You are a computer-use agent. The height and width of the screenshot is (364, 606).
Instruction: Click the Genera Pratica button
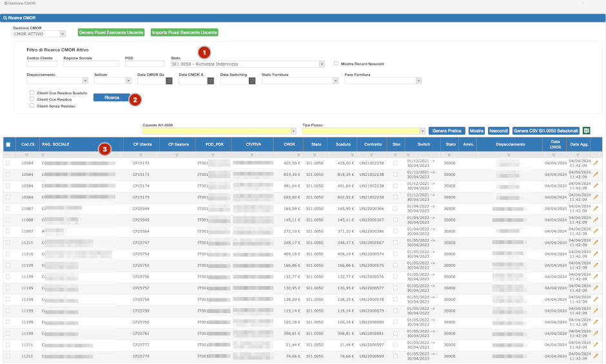click(x=447, y=131)
